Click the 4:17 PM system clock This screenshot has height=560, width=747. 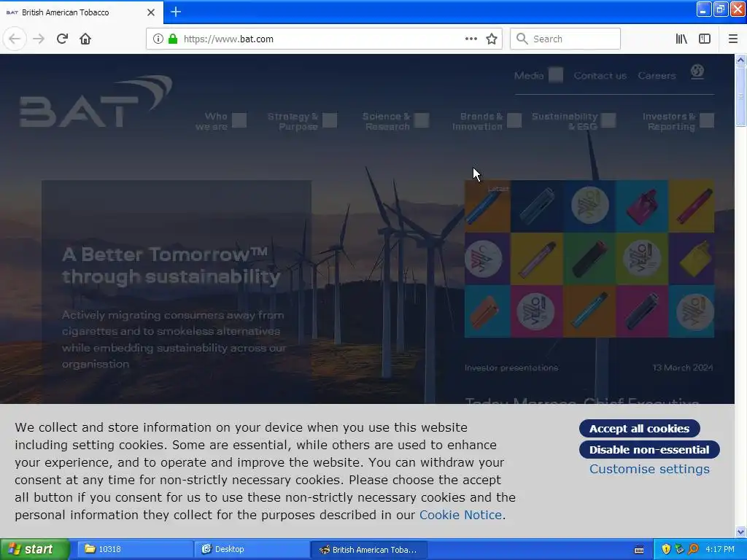click(x=720, y=549)
